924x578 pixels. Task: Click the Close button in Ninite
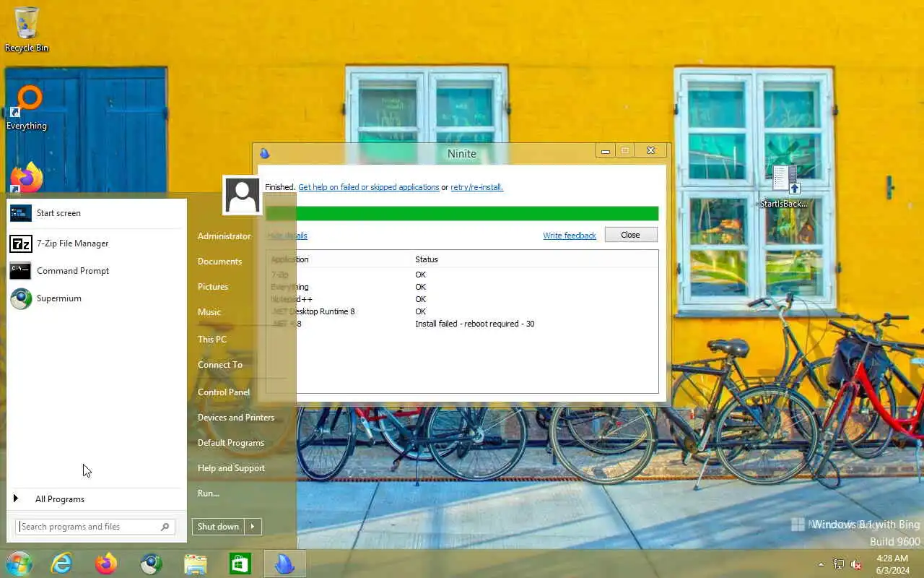click(631, 235)
